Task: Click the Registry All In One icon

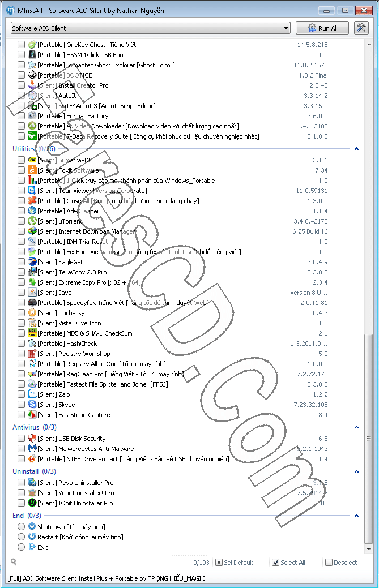Action: point(32,364)
